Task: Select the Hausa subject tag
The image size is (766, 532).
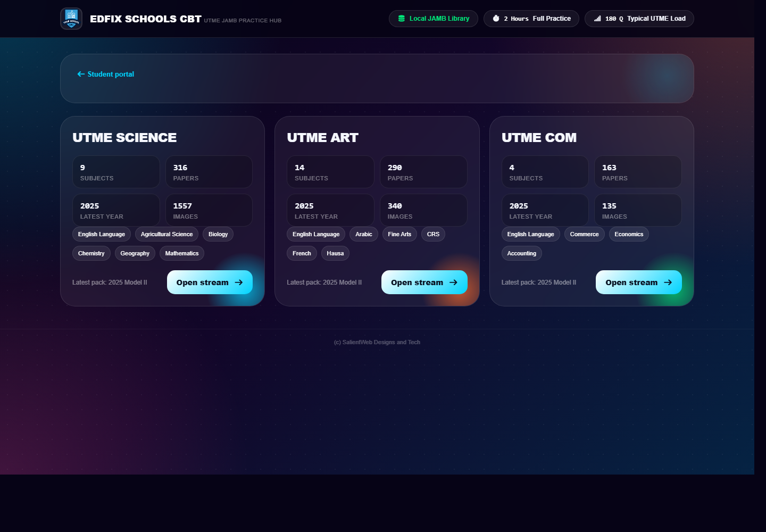Action: (335, 253)
